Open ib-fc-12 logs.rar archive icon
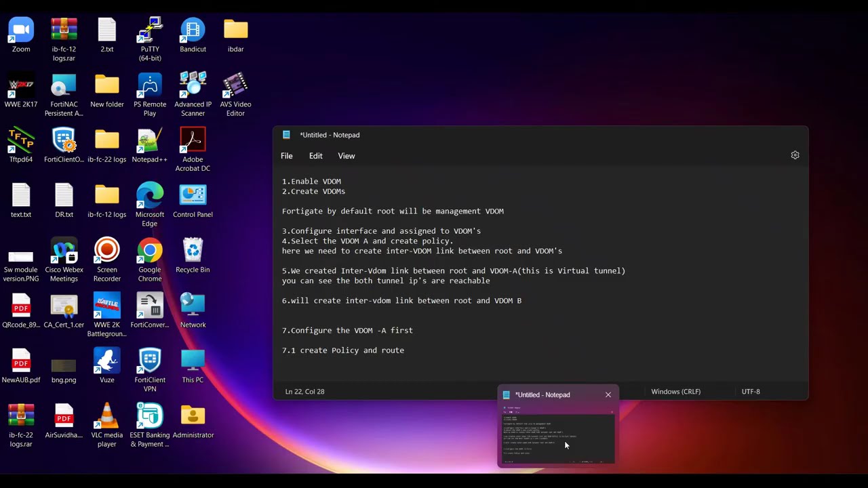 [x=64, y=40]
